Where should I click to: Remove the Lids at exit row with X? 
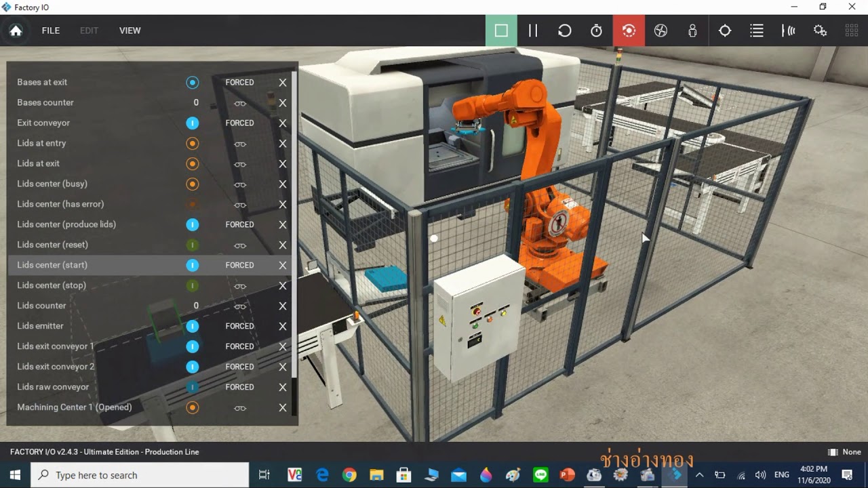(283, 164)
